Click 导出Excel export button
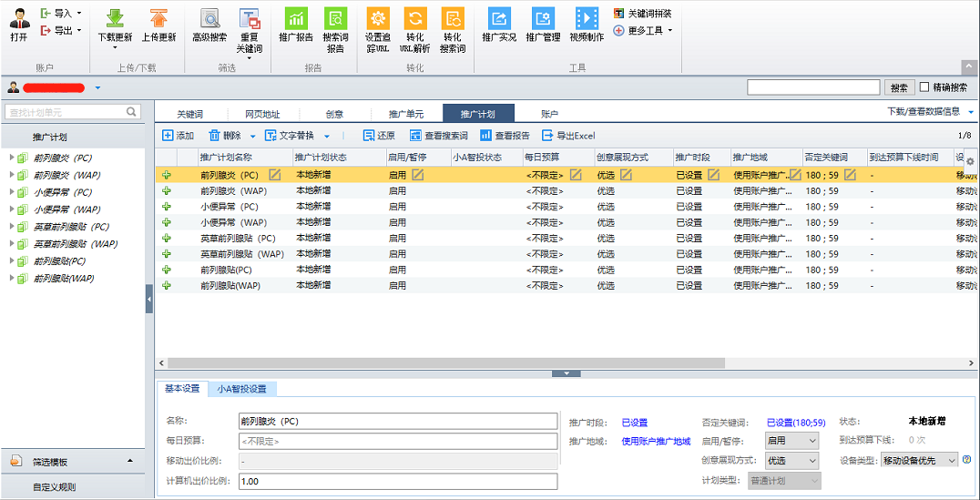The height and width of the screenshot is (500, 980). [568, 136]
